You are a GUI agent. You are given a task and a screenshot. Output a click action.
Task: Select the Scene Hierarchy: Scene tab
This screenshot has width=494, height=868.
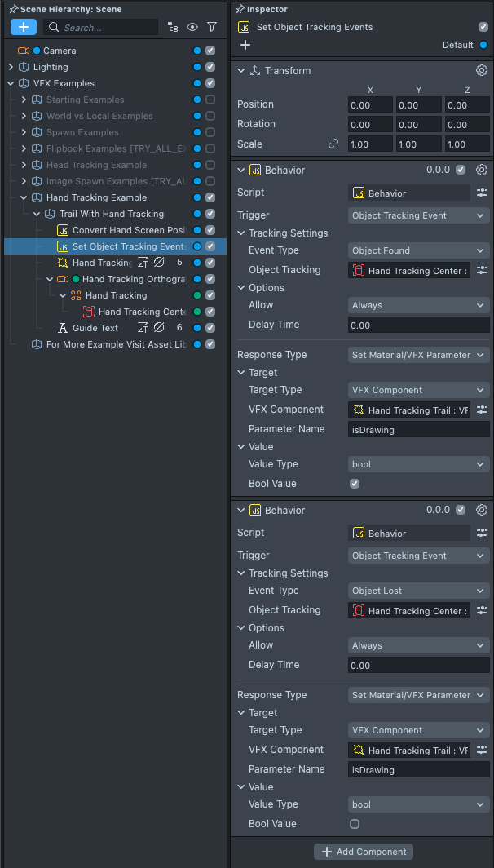click(64, 9)
